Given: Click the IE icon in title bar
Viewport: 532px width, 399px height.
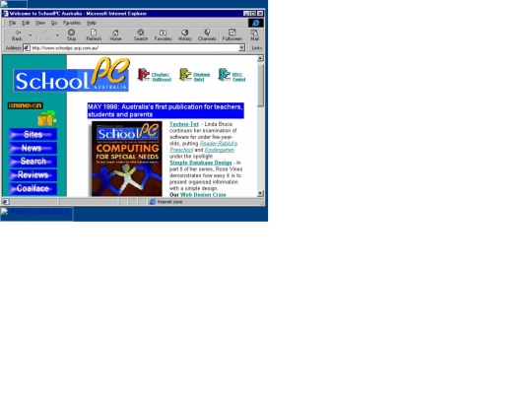Looking at the screenshot, I should click(x=5, y=14).
